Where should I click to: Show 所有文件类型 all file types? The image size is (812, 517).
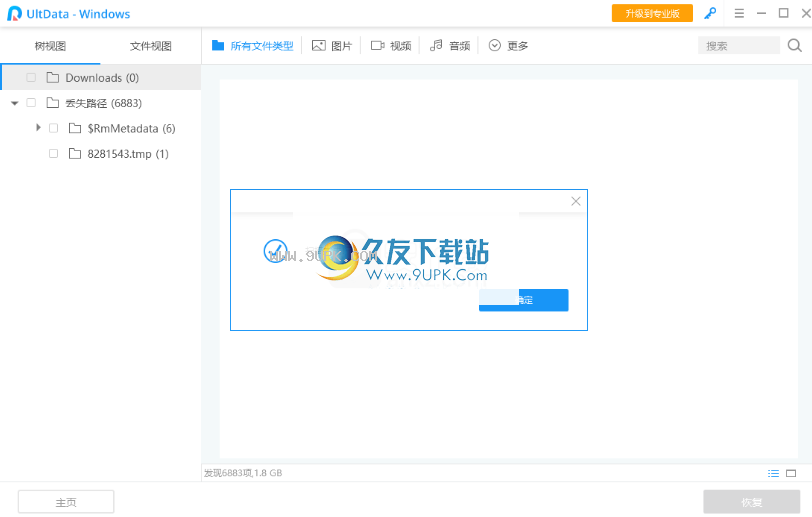[253, 46]
